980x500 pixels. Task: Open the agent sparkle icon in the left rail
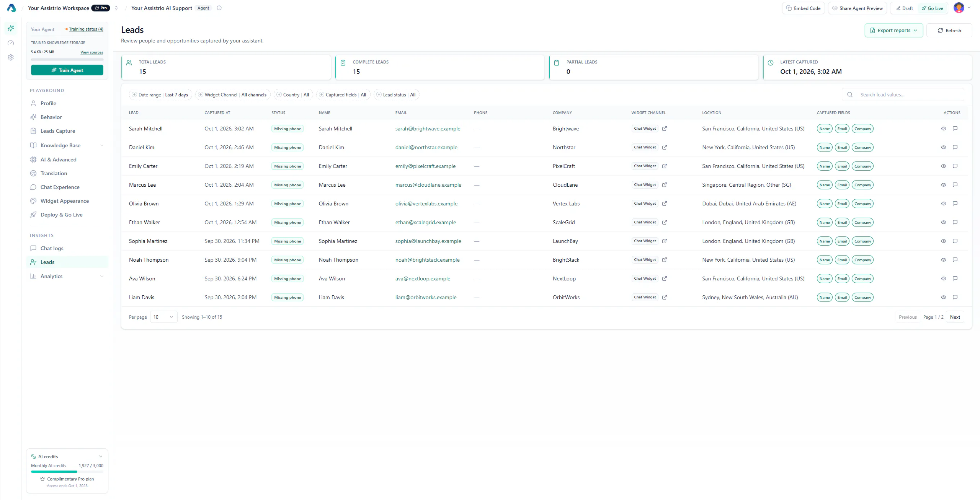11,28
